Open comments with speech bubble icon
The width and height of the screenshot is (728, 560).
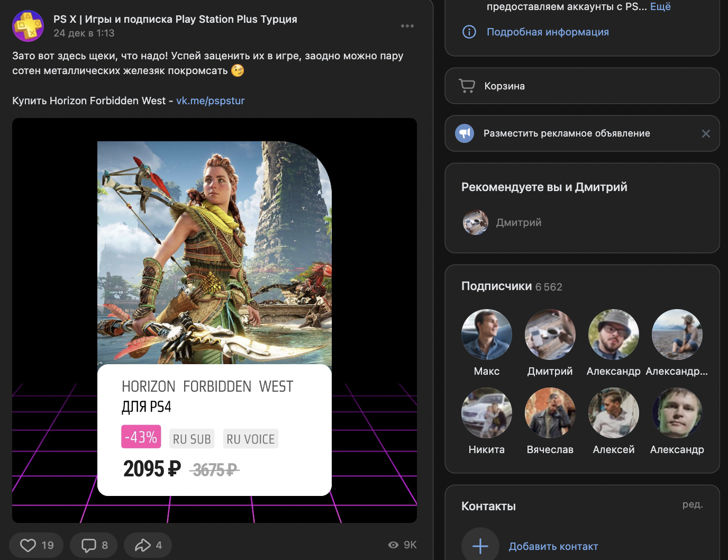click(89, 545)
